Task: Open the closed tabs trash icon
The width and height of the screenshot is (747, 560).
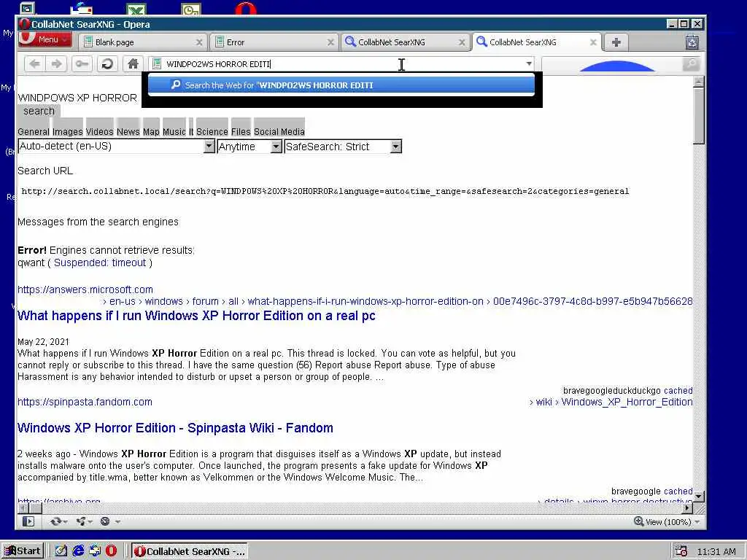Action: tap(692, 42)
